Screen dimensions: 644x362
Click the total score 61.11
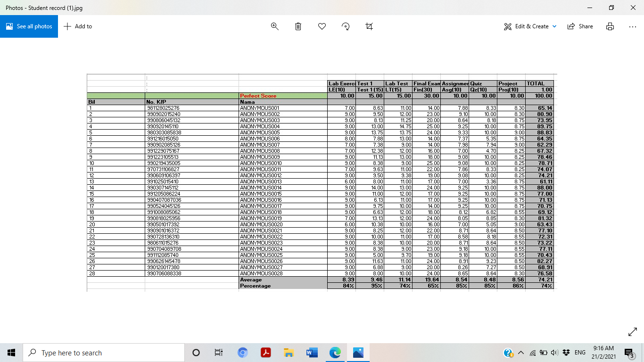point(546,181)
